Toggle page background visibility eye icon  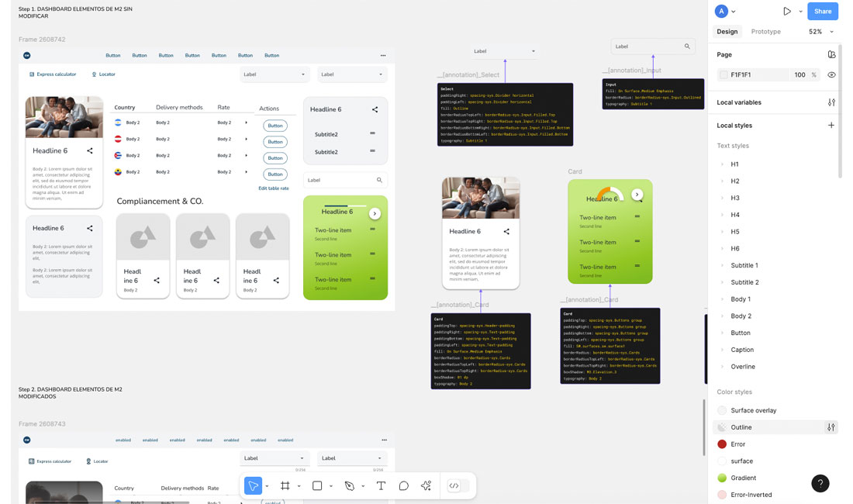[831, 75]
